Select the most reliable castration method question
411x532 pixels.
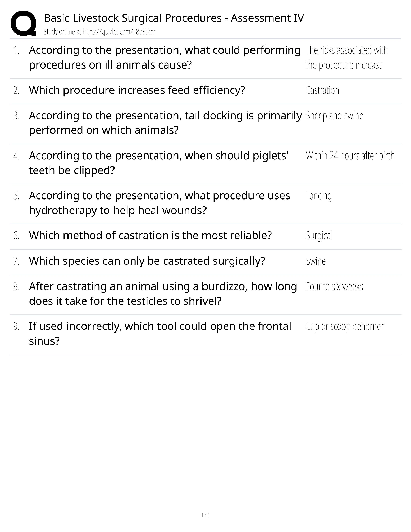tap(150, 235)
